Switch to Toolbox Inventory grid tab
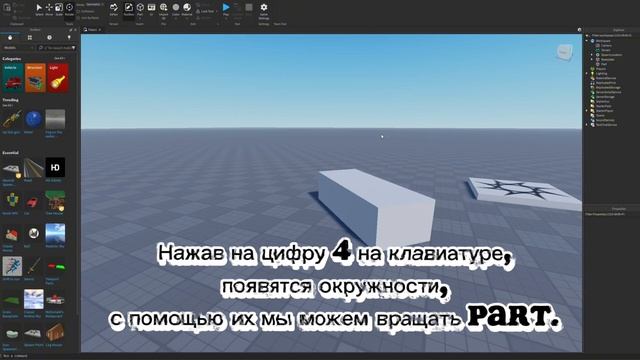 (x=30, y=38)
